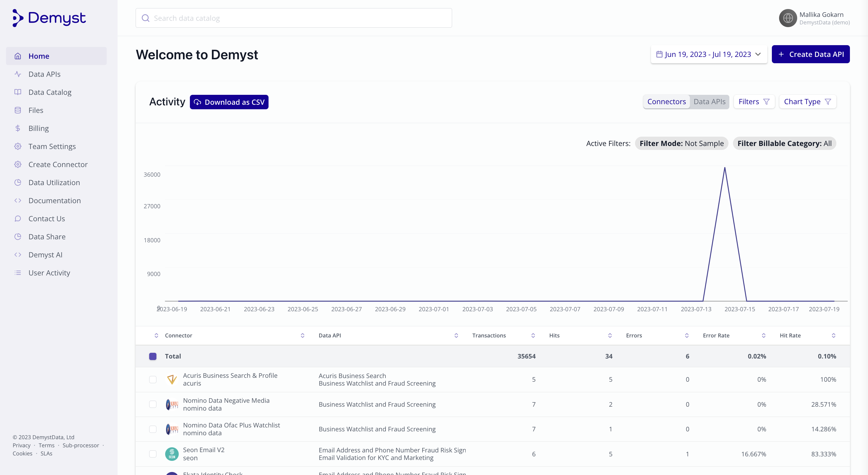Check the Nomino Data Negative Media checkbox
Image resolution: width=868 pixels, height=475 pixels.
(x=153, y=404)
